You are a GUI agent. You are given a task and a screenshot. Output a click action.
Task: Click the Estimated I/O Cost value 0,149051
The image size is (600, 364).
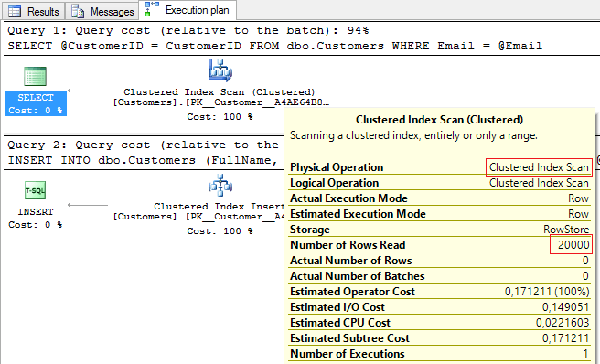[x=565, y=307]
